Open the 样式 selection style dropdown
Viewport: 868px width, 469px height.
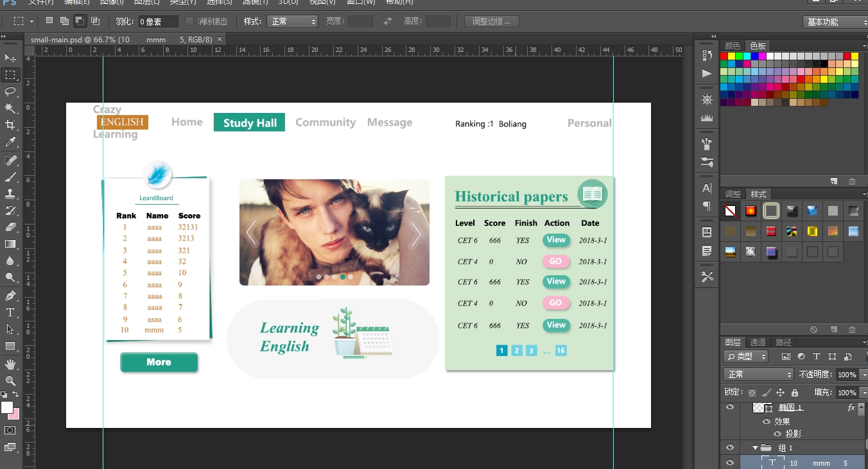click(x=292, y=22)
